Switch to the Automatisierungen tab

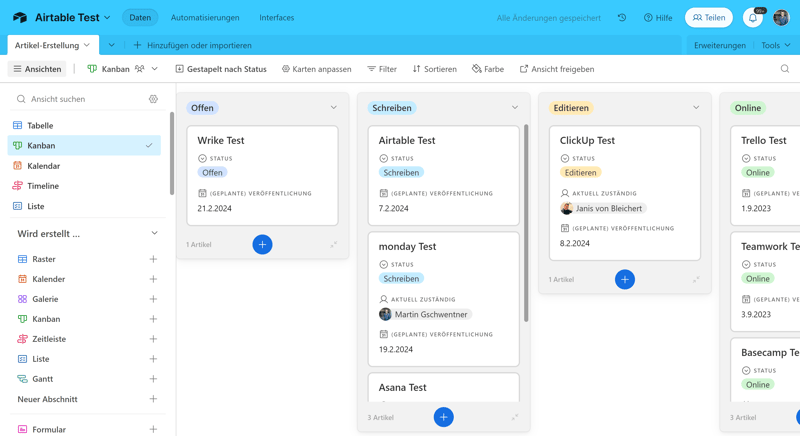pyautogui.click(x=205, y=18)
